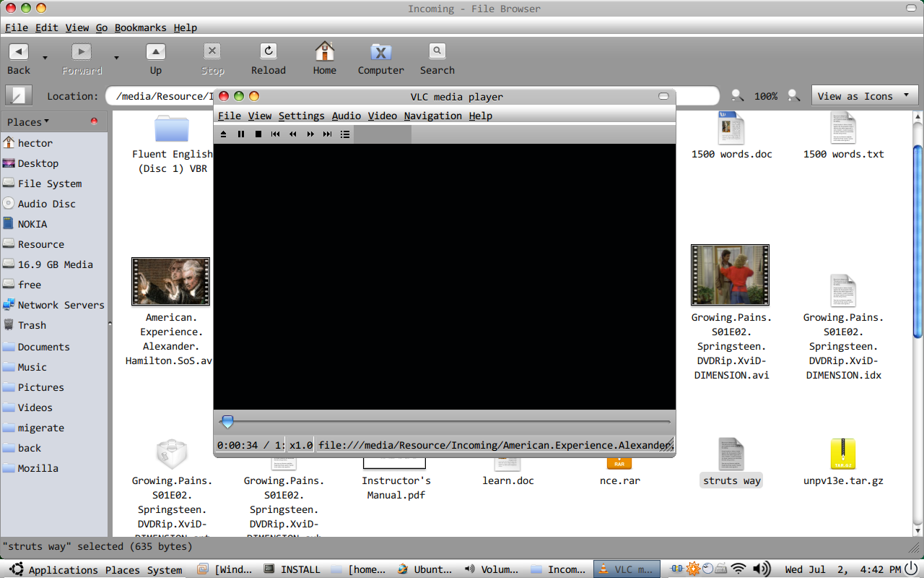
Task: Open Bookmarks menu in File Browser
Action: tap(141, 27)
